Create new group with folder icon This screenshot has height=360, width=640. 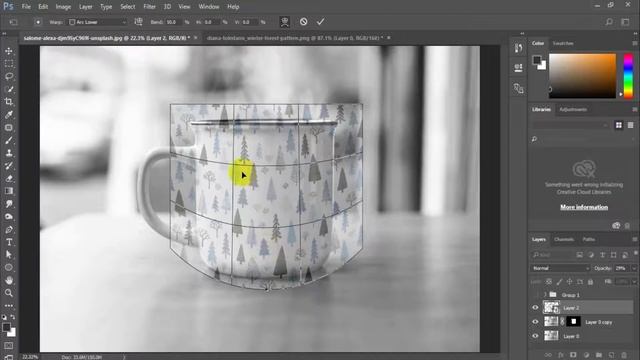(598, 355)
